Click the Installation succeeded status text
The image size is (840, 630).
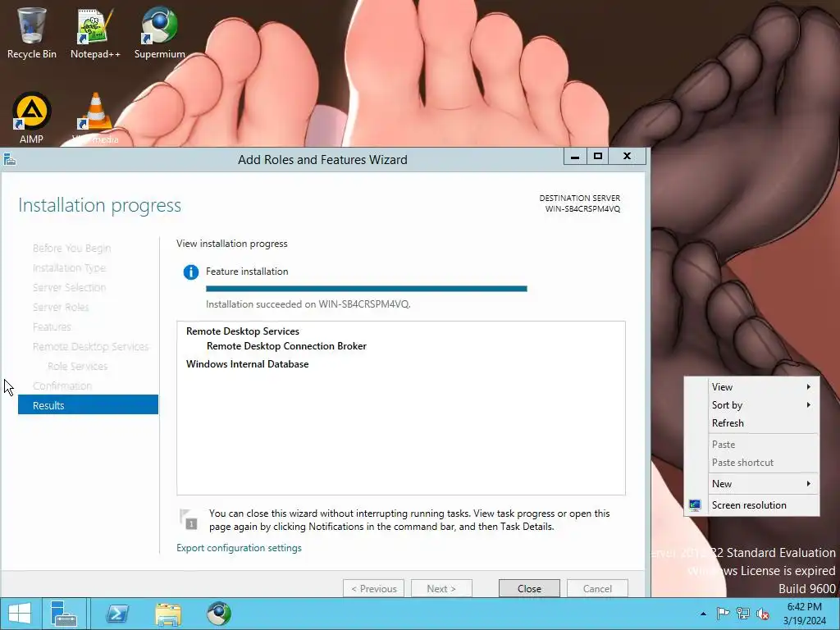click(308, 304)
